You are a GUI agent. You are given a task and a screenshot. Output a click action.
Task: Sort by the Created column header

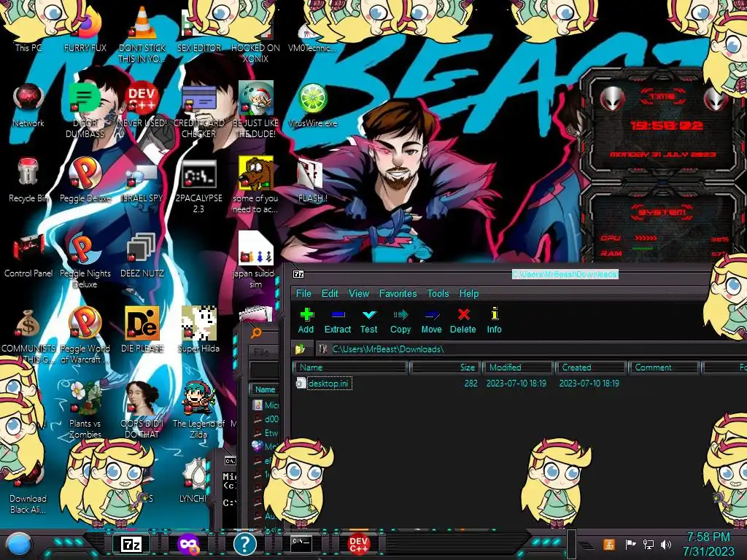click(591, 367)
